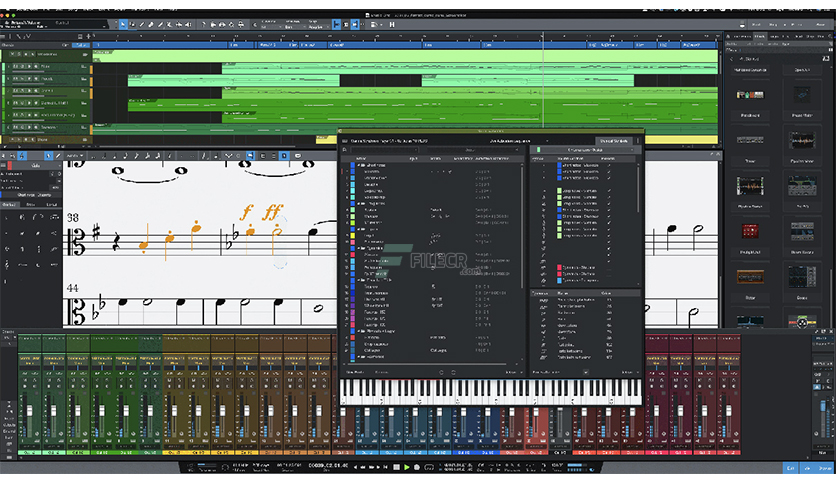Open the three-dot options of Sound Variations window

638,141
